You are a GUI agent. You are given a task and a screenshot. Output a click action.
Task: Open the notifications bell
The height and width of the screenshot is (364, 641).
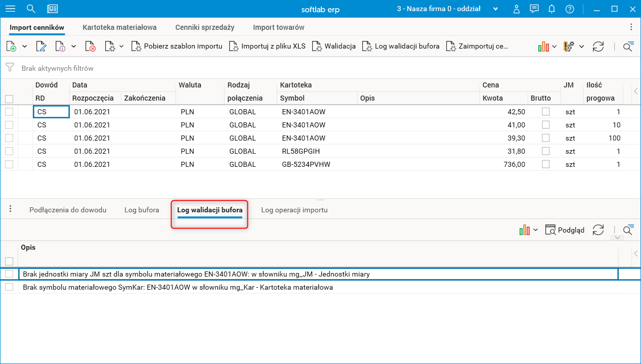click(x=551, y=9)
